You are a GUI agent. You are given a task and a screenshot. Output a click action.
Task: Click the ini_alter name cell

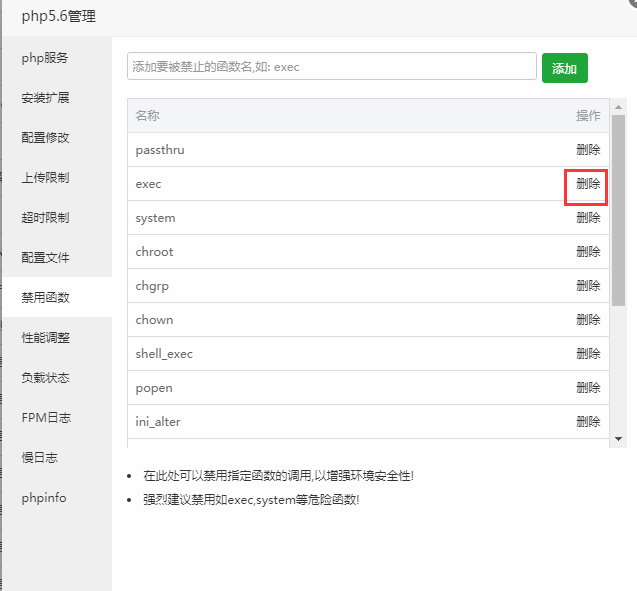click(158, 422)
